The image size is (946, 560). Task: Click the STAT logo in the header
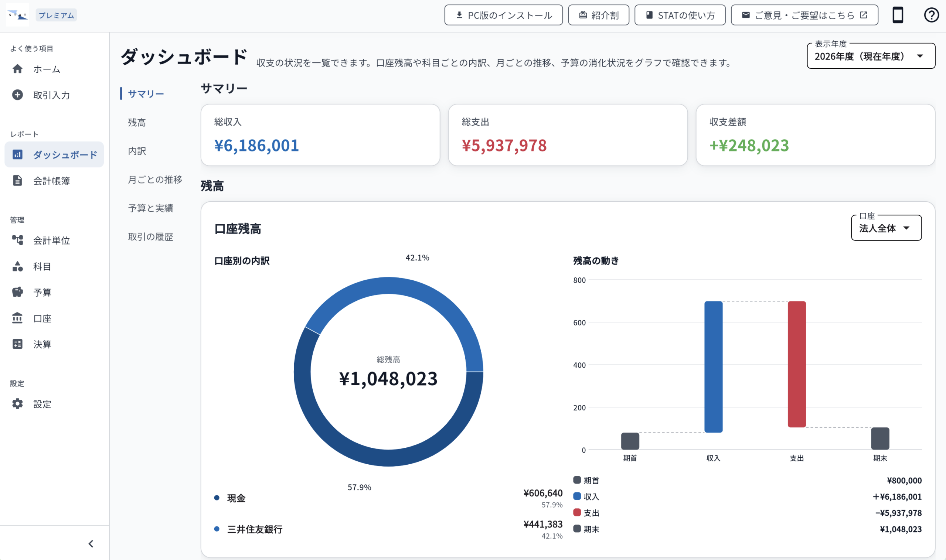[18, 15]
